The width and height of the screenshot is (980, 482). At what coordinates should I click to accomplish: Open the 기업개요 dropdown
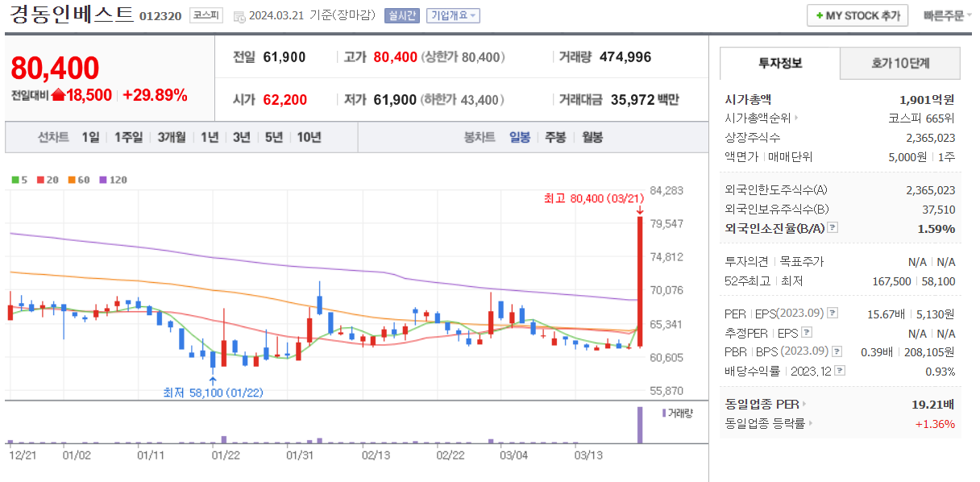(x=454, y=15)
